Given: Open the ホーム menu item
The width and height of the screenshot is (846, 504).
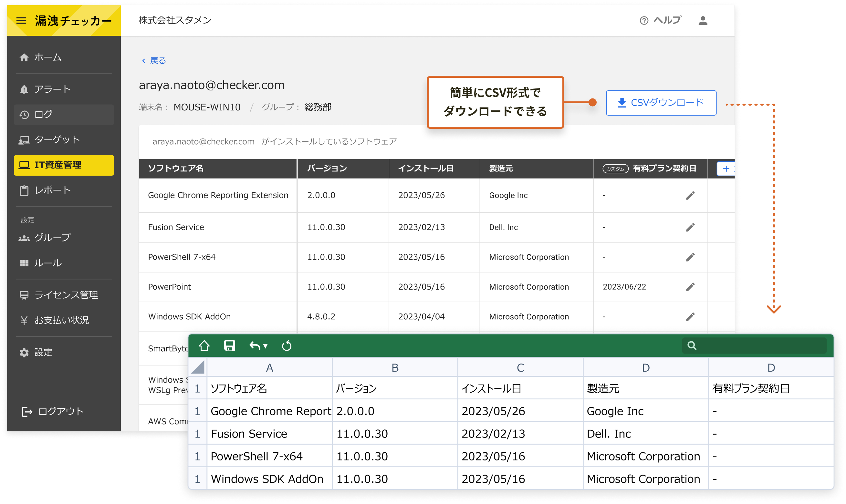Looking at the screenshot, I should click(64, 57).
